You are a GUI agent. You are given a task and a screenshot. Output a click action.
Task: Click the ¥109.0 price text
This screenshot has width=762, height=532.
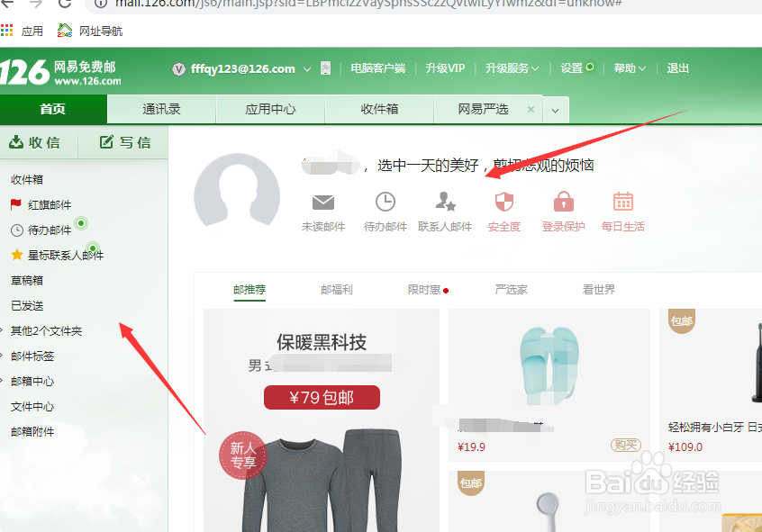point(685,447)
